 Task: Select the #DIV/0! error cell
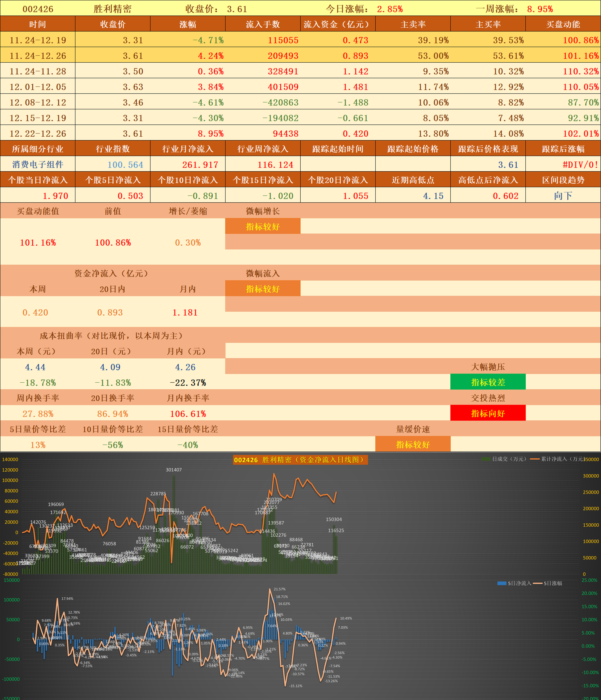pos(580,165)
